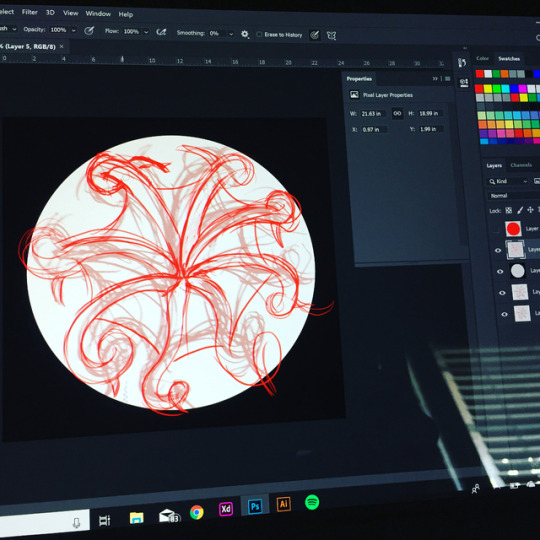Click Y position field 1.99 in
This screenshot has width=540, height=540.
click(x=431, y=129)
